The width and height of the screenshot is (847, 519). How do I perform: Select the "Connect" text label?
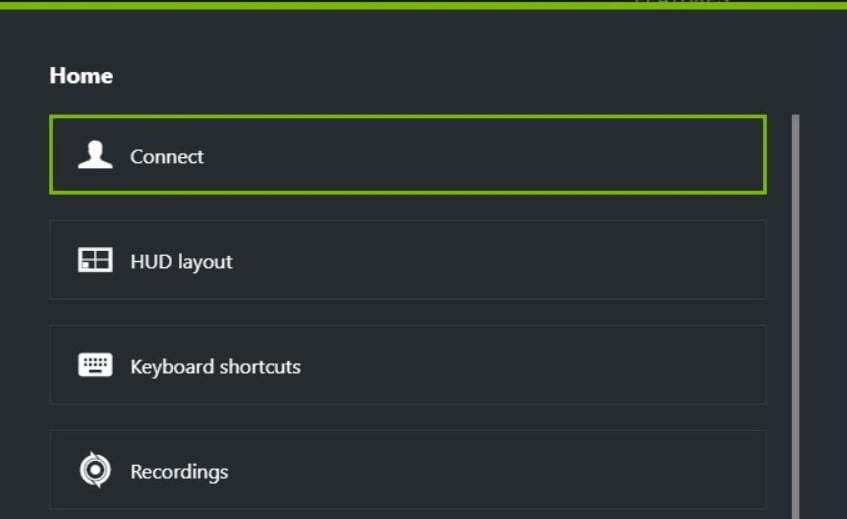click(167, 157)
